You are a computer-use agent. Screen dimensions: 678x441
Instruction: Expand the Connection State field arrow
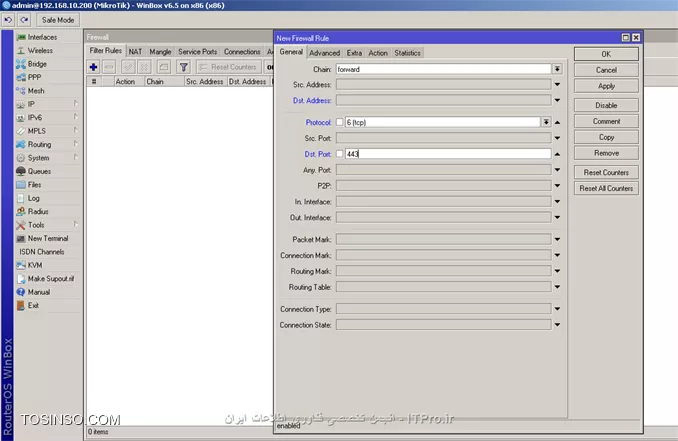(557, 325)
